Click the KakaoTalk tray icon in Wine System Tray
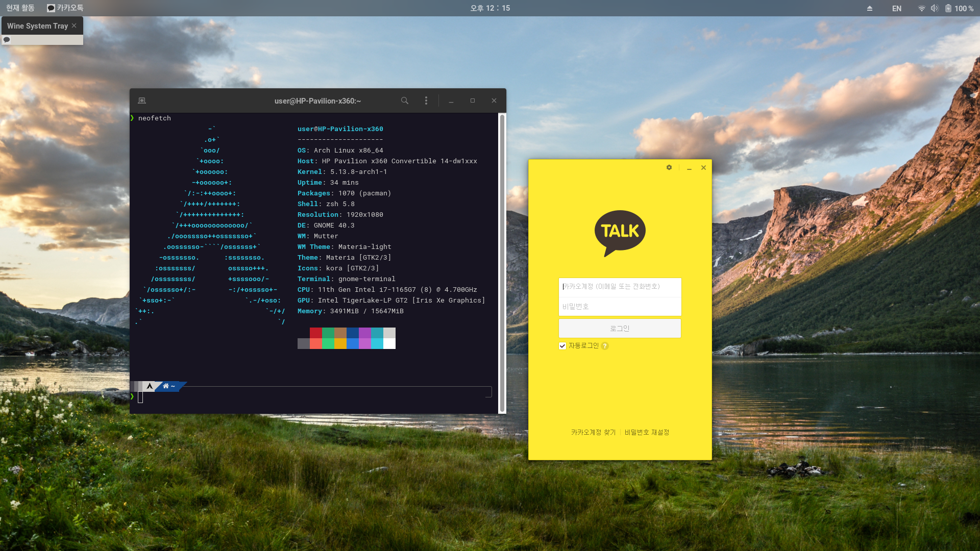Screen dimensions: 980x551 point(7,39)
